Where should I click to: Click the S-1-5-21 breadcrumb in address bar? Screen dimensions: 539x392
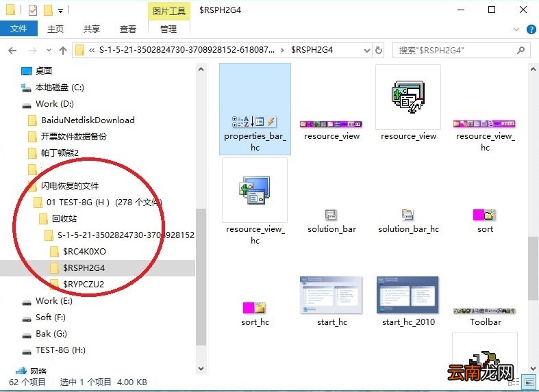(187, 50)
